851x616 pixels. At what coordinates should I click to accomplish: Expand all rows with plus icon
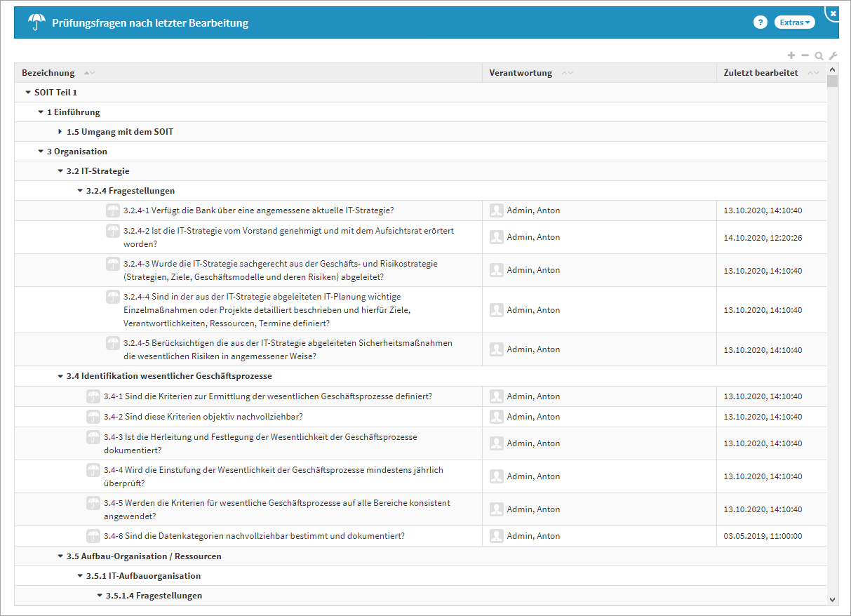click(791, 55)
